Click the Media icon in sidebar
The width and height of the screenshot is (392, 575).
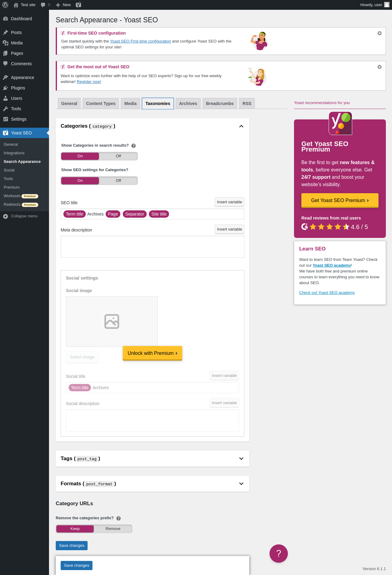pyautogui.click(x=6, y=43)
